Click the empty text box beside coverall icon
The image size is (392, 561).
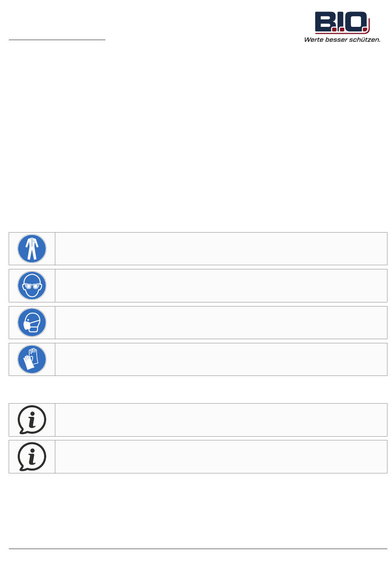221,249
